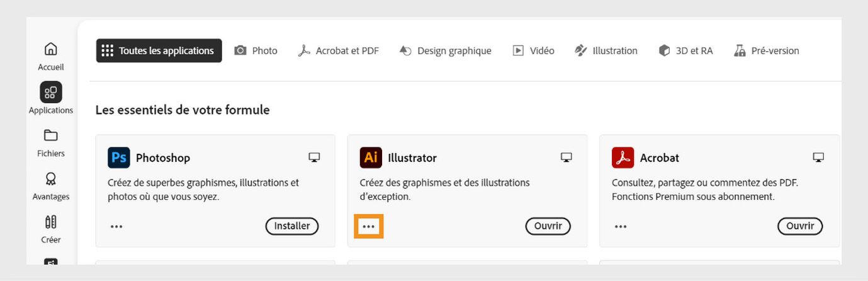Click the heading Les essentiels de votre formule
The image size is (868, 281).
(x=183, y=110)
